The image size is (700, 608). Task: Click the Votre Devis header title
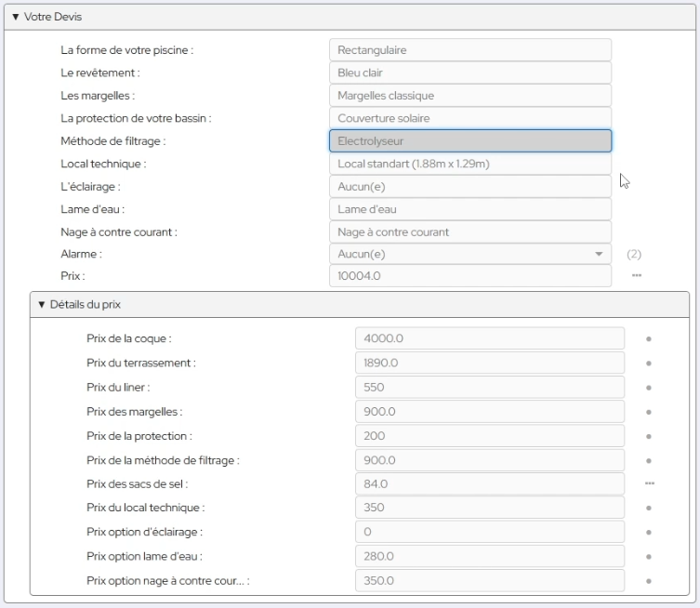(x=53, y=17)
